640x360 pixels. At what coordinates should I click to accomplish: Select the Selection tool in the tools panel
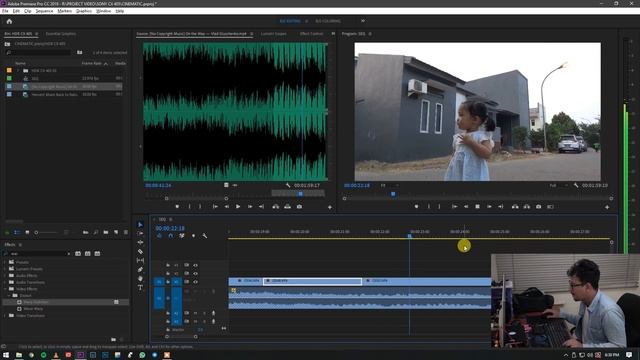140,224
